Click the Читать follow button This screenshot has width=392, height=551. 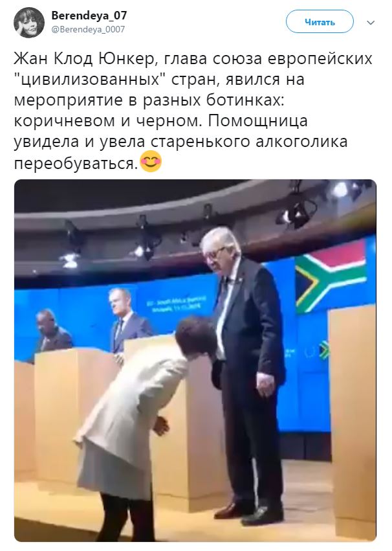pos(320,22)
